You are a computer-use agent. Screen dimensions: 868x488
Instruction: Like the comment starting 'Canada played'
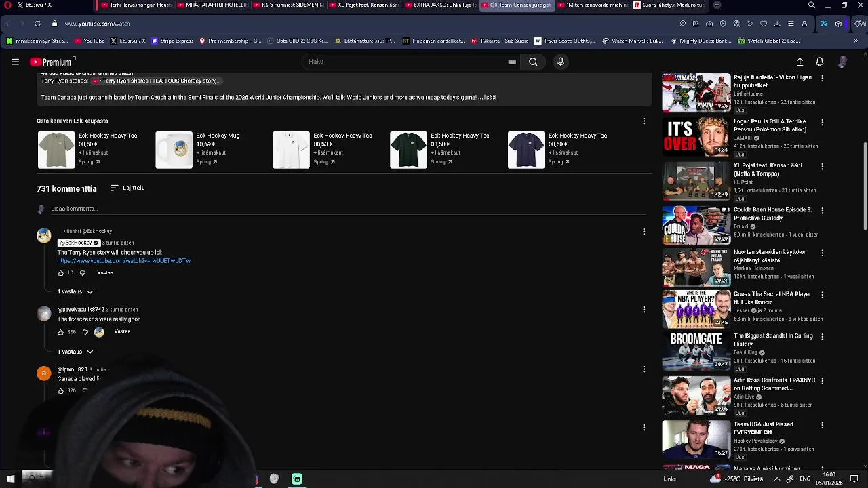(60, 391)
